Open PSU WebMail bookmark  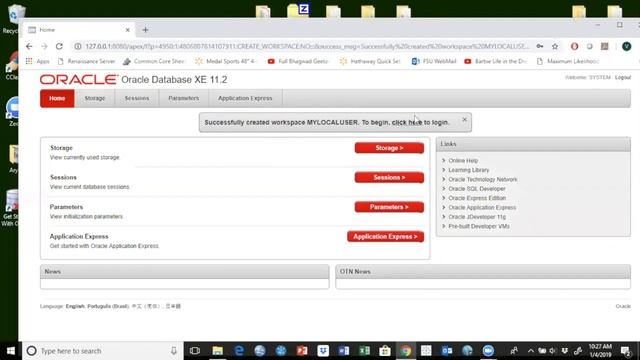click(434, 61)
